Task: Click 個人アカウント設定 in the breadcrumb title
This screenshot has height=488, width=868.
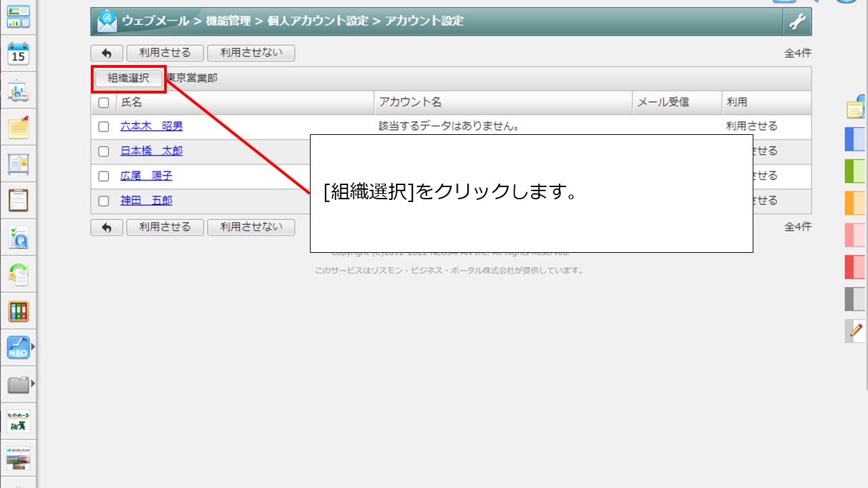Action: click(x=318, y=21)
